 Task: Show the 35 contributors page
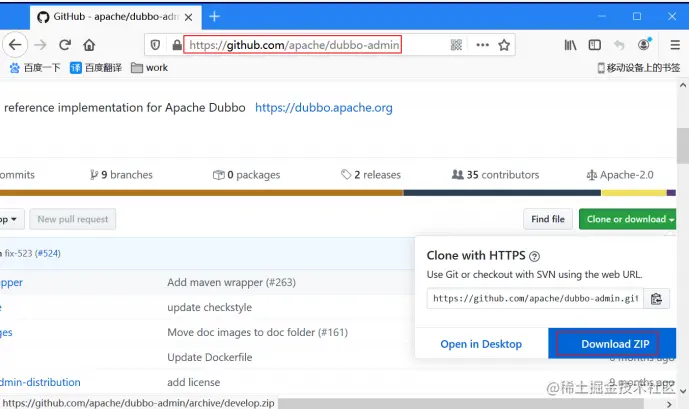coord(495,175)
